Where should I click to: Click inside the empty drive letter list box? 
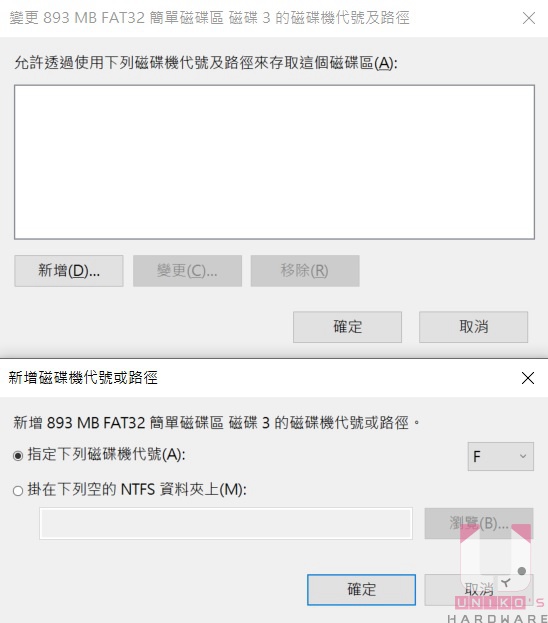coord(274,162)
